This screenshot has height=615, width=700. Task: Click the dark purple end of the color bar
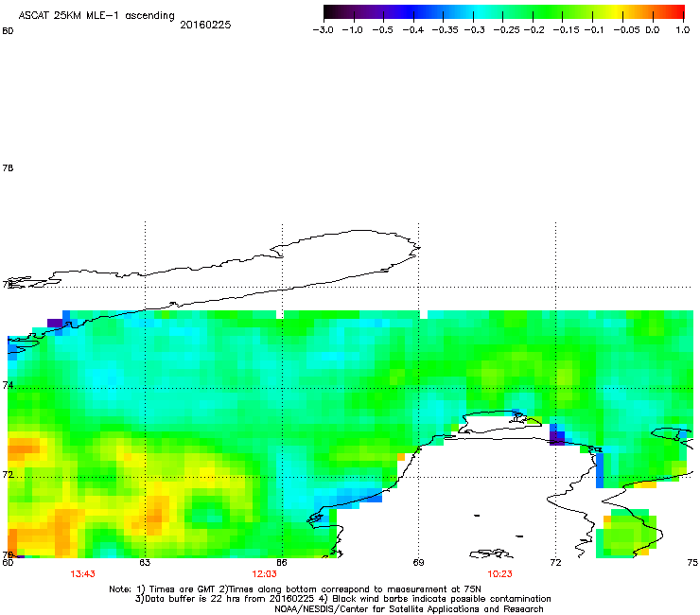[333, 12]
